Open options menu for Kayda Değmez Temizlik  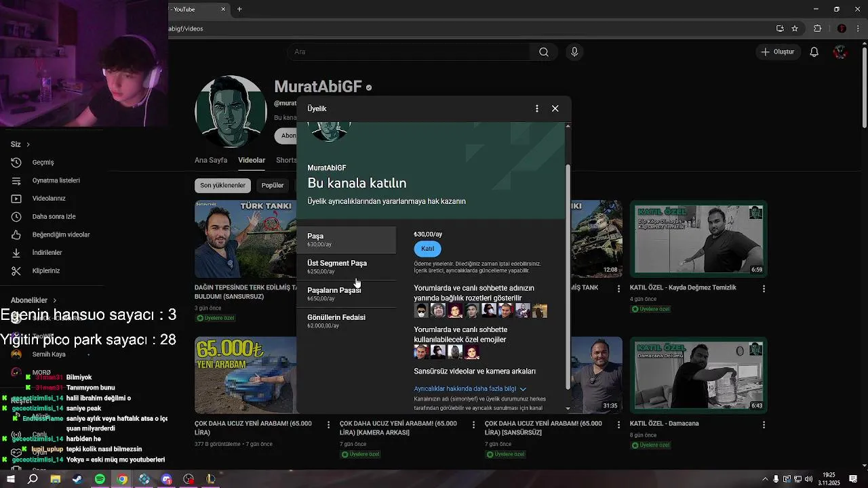764,289
